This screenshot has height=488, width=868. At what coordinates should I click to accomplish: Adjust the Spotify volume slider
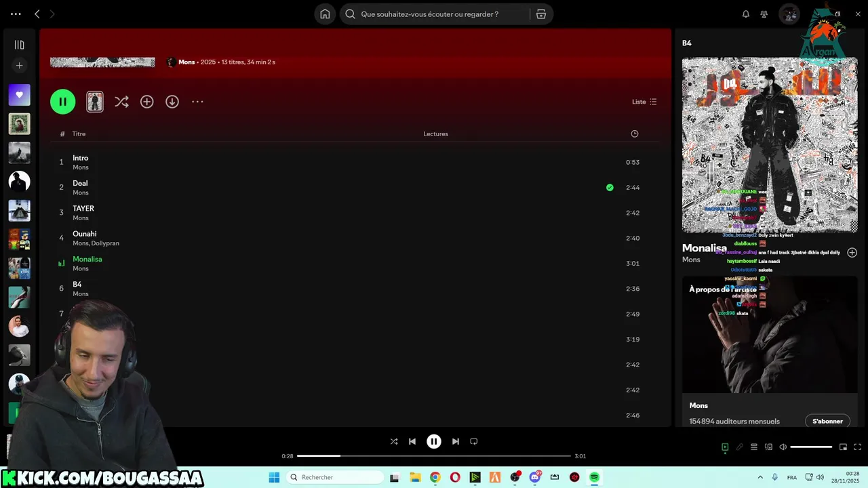811,447
